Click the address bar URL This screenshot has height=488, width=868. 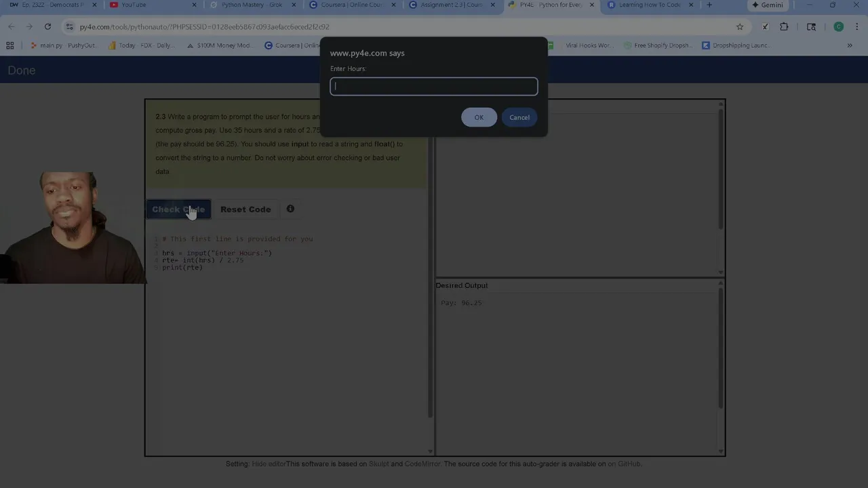[x=204, y=26]
